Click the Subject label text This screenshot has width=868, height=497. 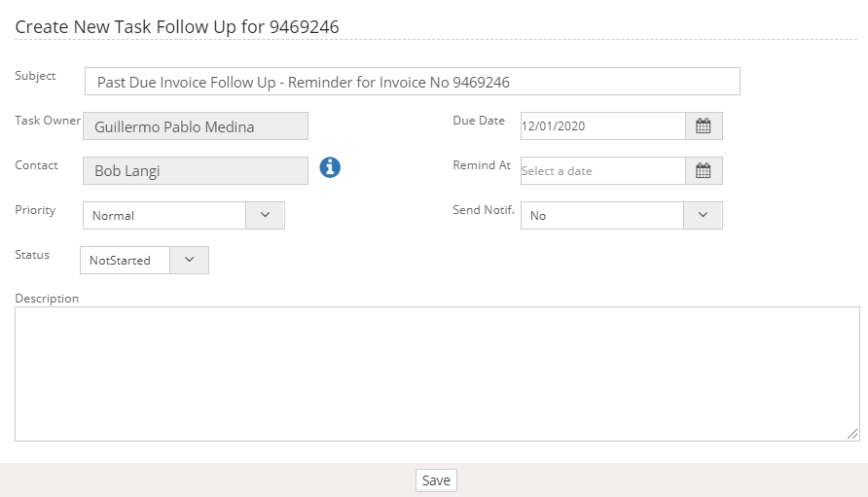[x=36, y=76]
